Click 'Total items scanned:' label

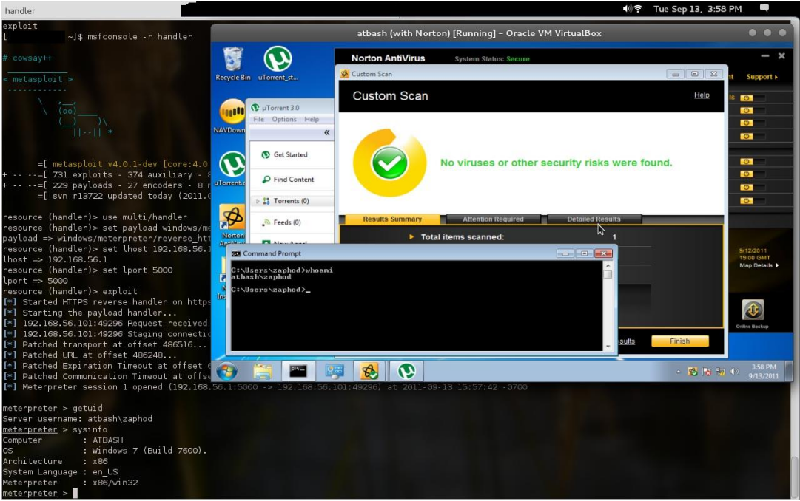coord(462,237)
